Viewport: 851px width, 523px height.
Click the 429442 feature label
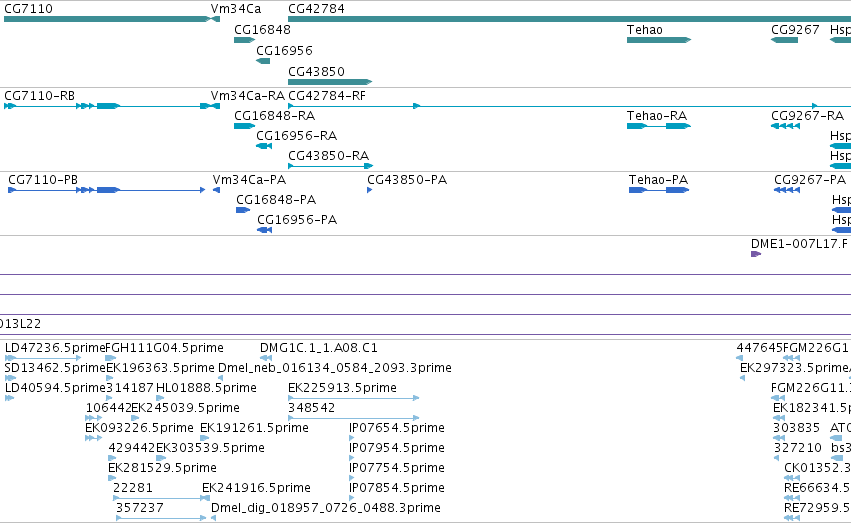pos(132,448)
